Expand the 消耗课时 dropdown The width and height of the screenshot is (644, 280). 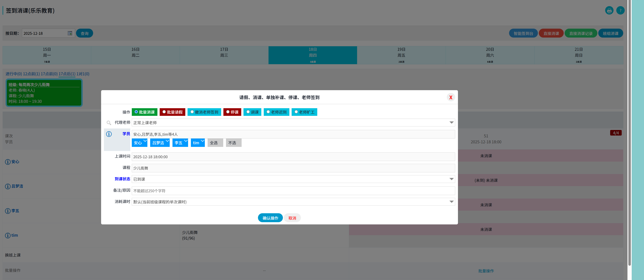(451, 202)
